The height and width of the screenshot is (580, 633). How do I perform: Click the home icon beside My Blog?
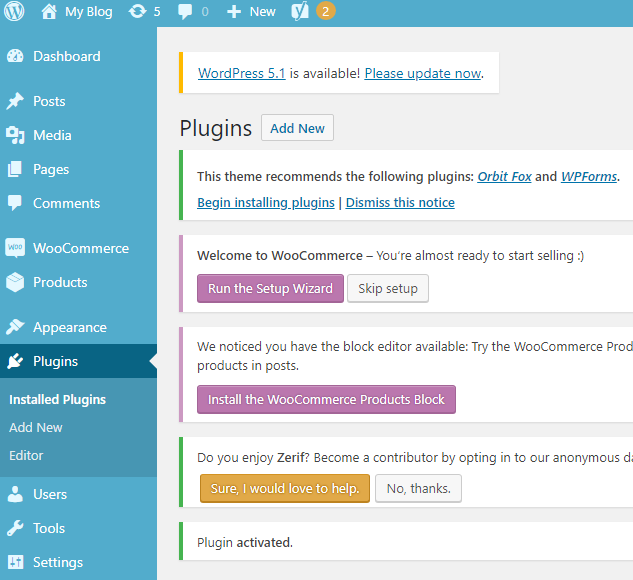(49, 11)
